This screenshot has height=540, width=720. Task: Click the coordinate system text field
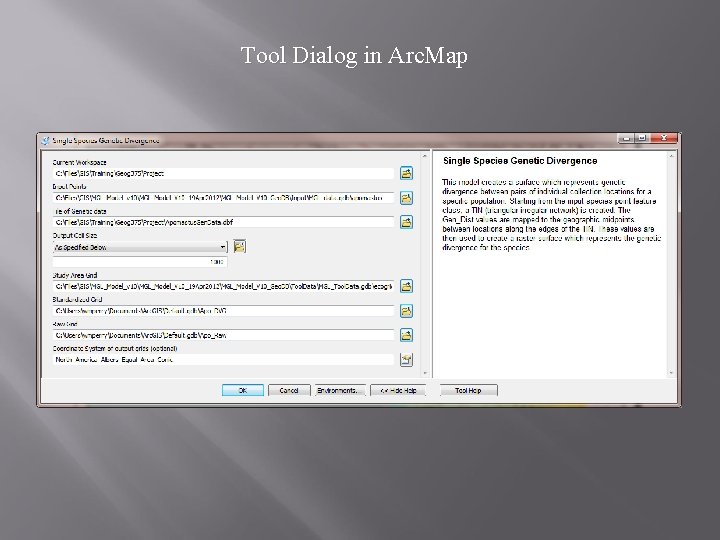(223, 360)
